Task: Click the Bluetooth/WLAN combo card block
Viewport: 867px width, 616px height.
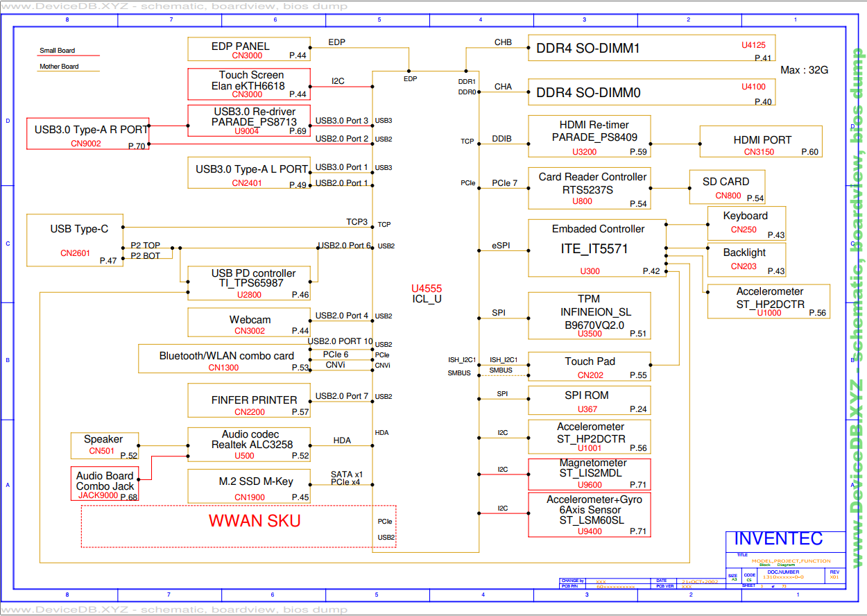Action: click(225, 359)
